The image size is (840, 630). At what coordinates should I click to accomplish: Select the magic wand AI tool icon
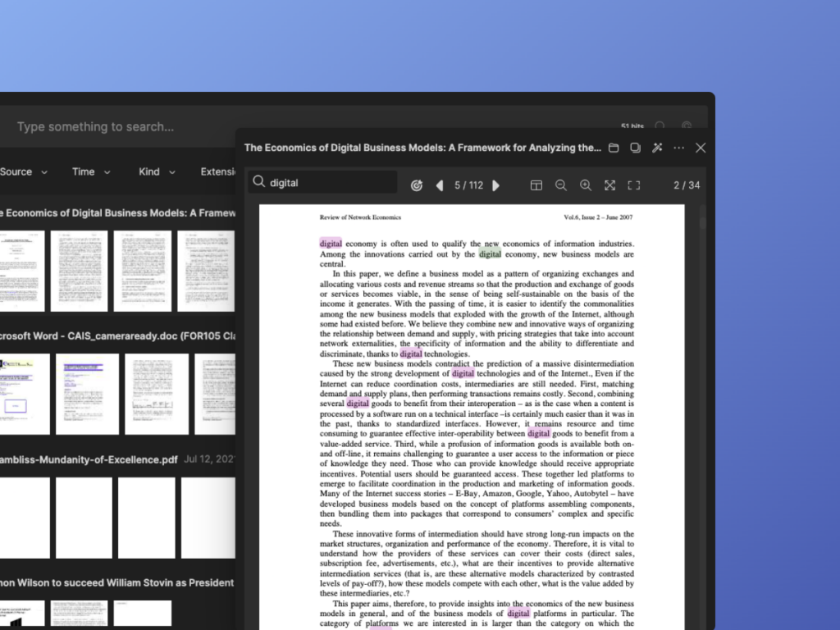tap(657, 148)
